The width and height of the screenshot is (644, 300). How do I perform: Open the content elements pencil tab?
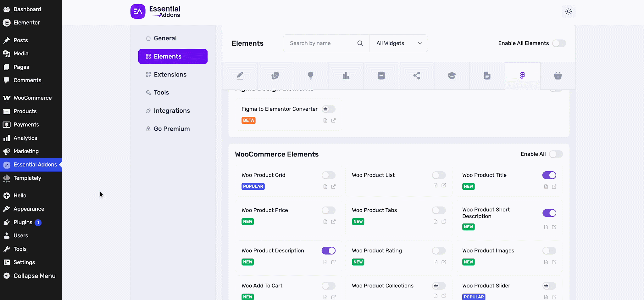[240, 76]
